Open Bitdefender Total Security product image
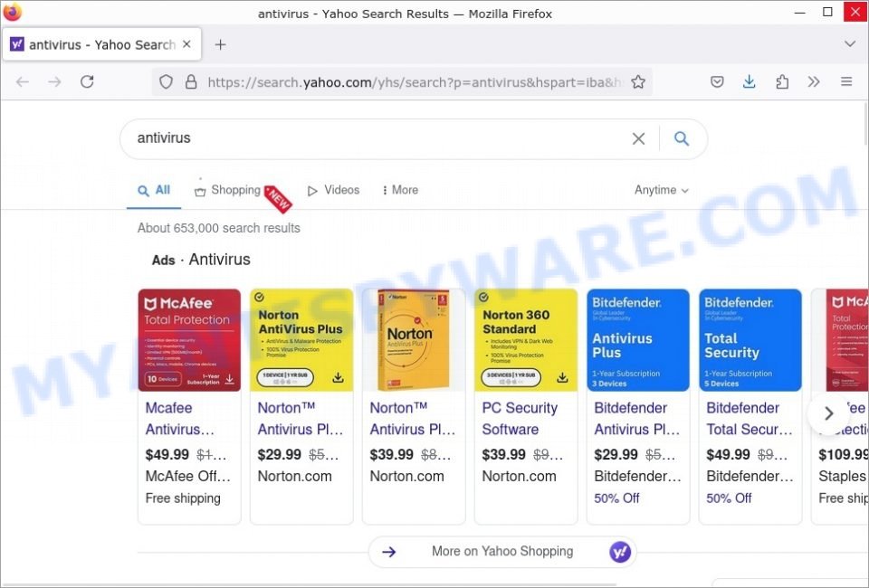 (750, 340)
